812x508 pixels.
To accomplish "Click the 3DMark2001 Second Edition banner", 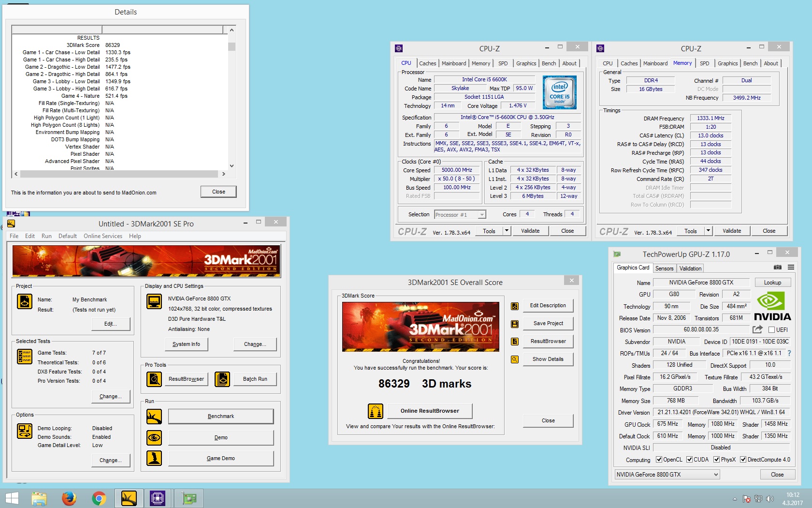I will coord(146,261).
